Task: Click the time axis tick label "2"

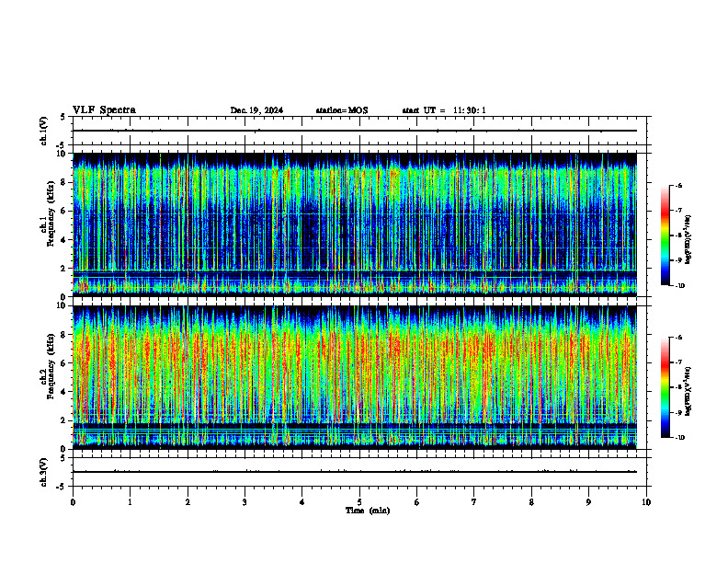Action: [x=188, y=502]
